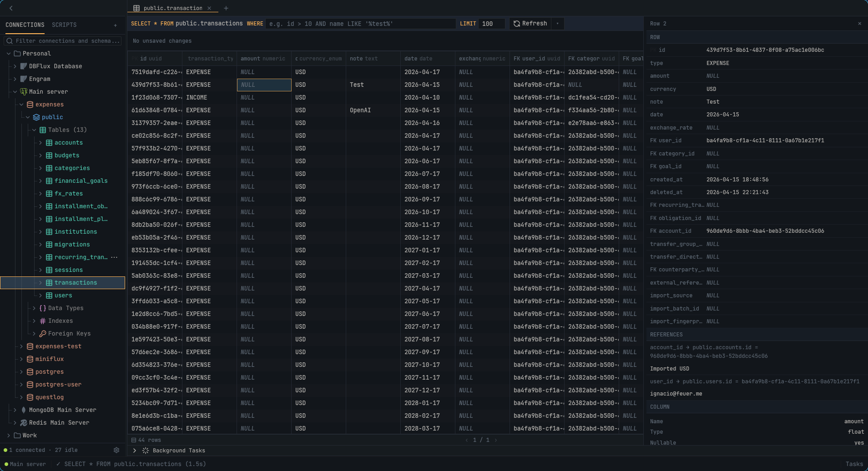This screenshot has width=868, height=471.
Task: Select the postgres-user database
Action: click(x=58, y=385)
